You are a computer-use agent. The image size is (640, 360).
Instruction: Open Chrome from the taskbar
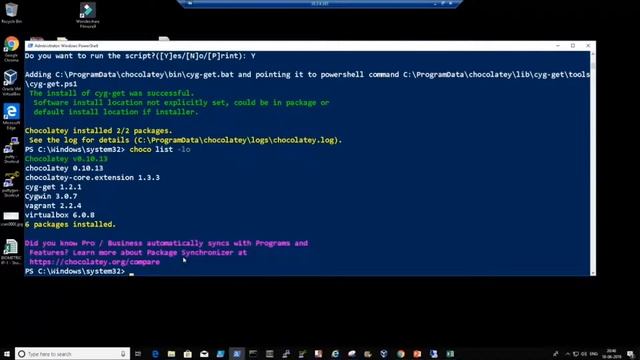[401, 354]
